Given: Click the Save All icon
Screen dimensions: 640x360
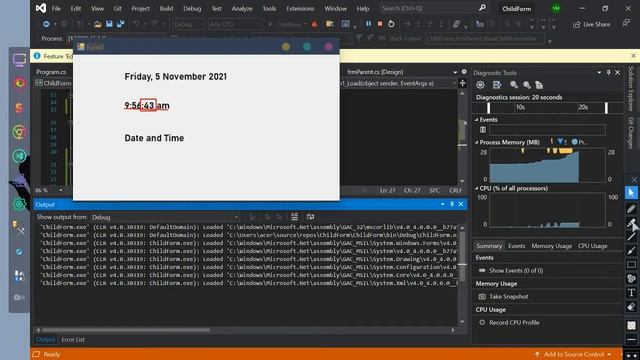Looking at the screenshot, I should point(120,24).
